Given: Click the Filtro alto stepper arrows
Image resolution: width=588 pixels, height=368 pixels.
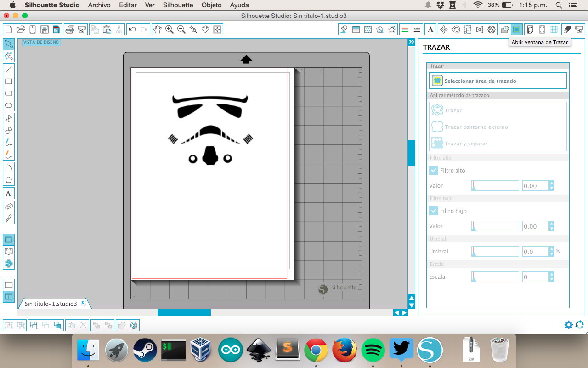Looking at the screenshot, I should pyautogui.click(x=552, y=186).
